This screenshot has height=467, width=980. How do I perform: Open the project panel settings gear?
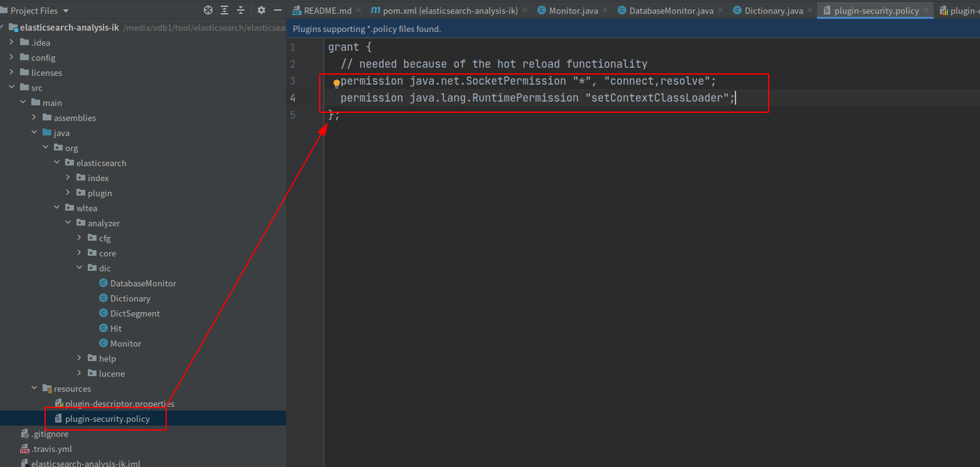tap(261, 10)
